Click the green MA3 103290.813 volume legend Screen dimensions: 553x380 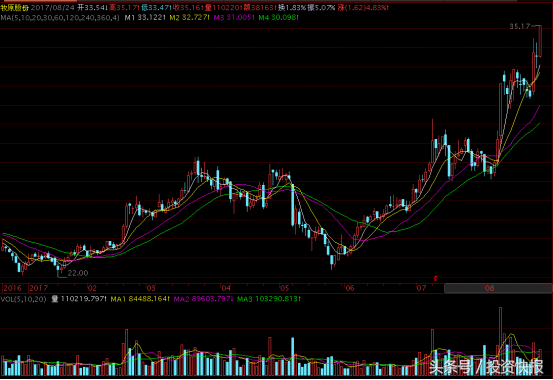click(x=269, y=299)
